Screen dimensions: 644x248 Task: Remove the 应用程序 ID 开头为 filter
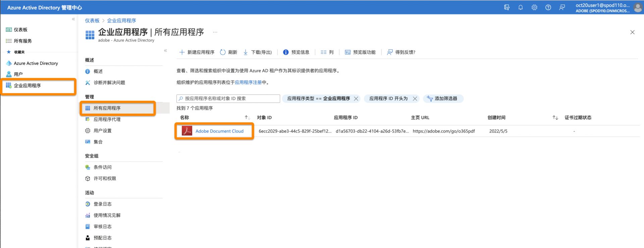[x=415, y=99]
